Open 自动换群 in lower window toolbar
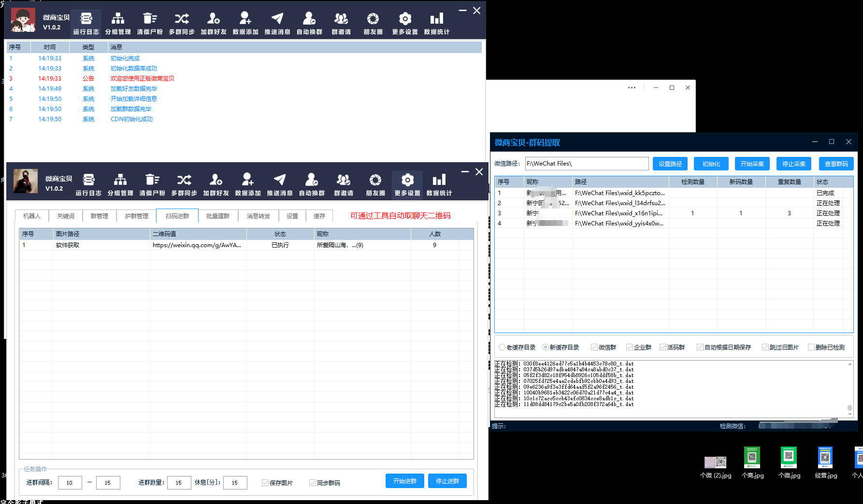The width and height of the screenshot is (863, 504). click(x=312, y=185)
